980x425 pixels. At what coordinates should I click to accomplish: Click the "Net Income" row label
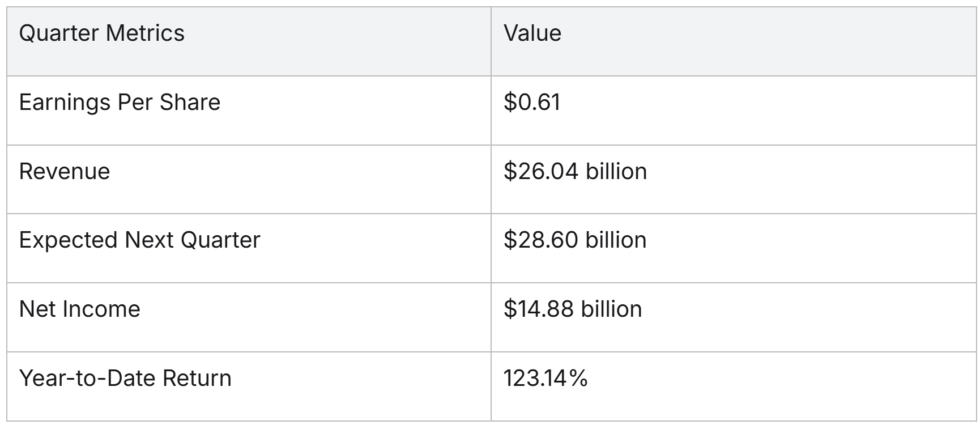[79, 309]
